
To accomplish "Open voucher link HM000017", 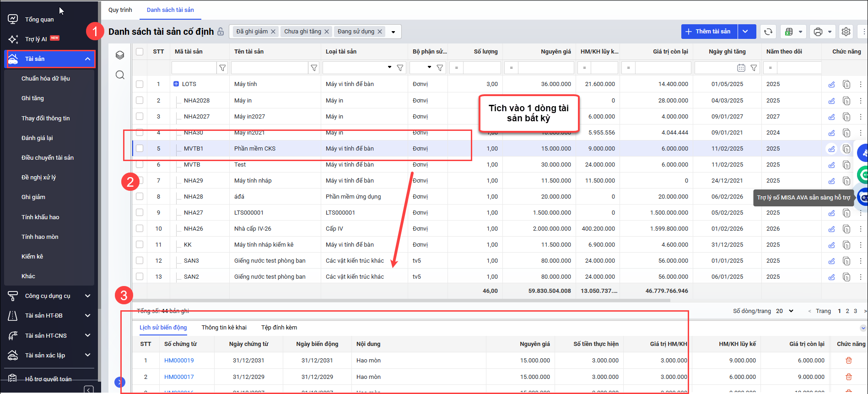I will 179,377.
